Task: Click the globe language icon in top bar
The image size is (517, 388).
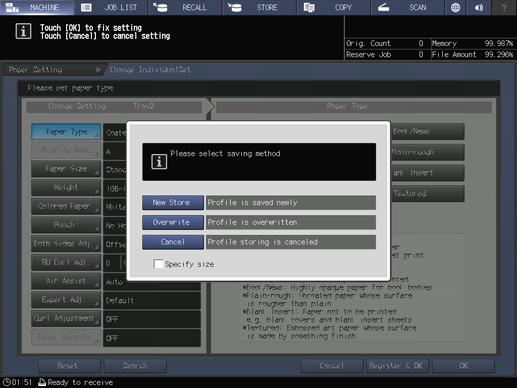Action: 455,7
